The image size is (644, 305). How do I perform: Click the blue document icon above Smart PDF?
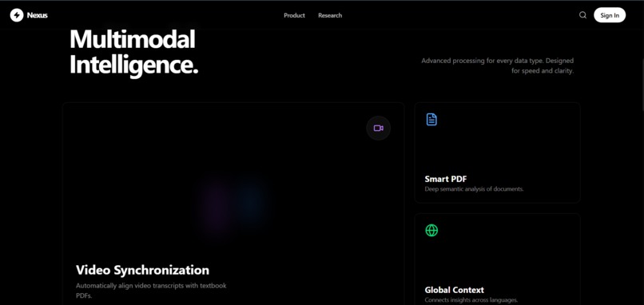(431, 120)
